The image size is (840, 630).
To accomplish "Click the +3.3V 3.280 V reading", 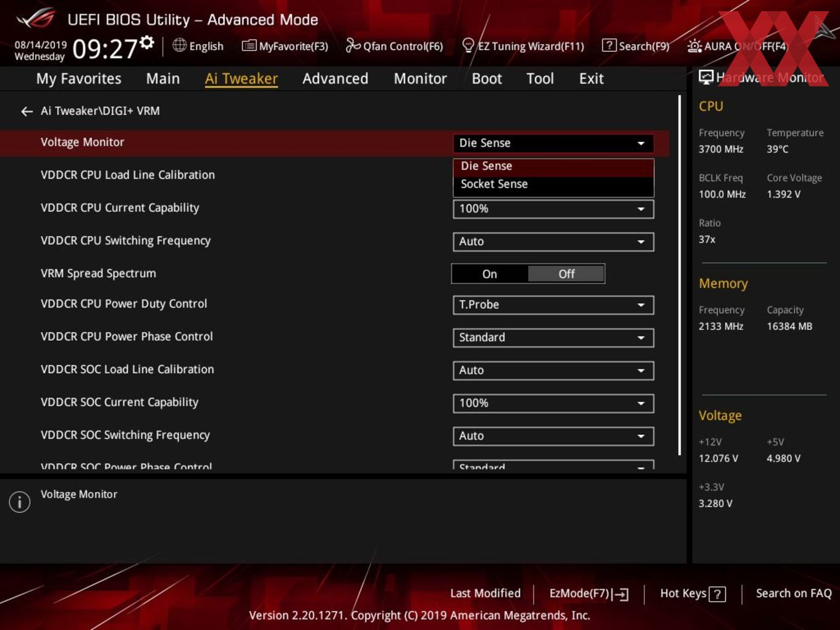I will click(x=715, y=504).
